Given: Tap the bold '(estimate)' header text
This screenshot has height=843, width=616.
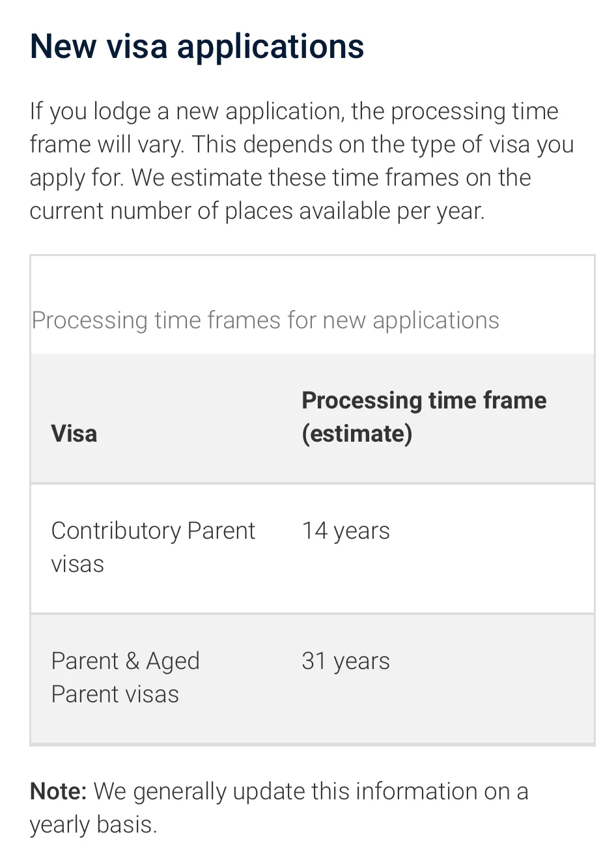Looking at the screenshot, I should point(357,434).
